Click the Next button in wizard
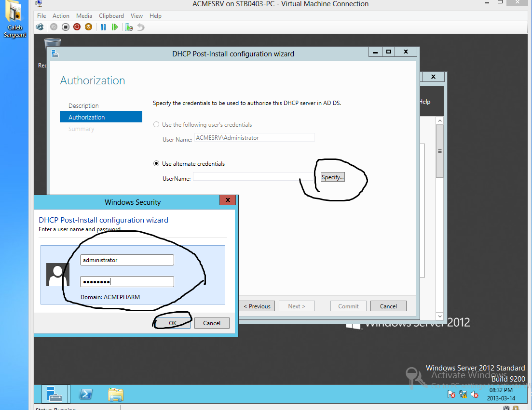This screenshot has height=410, width=532. 297,306
